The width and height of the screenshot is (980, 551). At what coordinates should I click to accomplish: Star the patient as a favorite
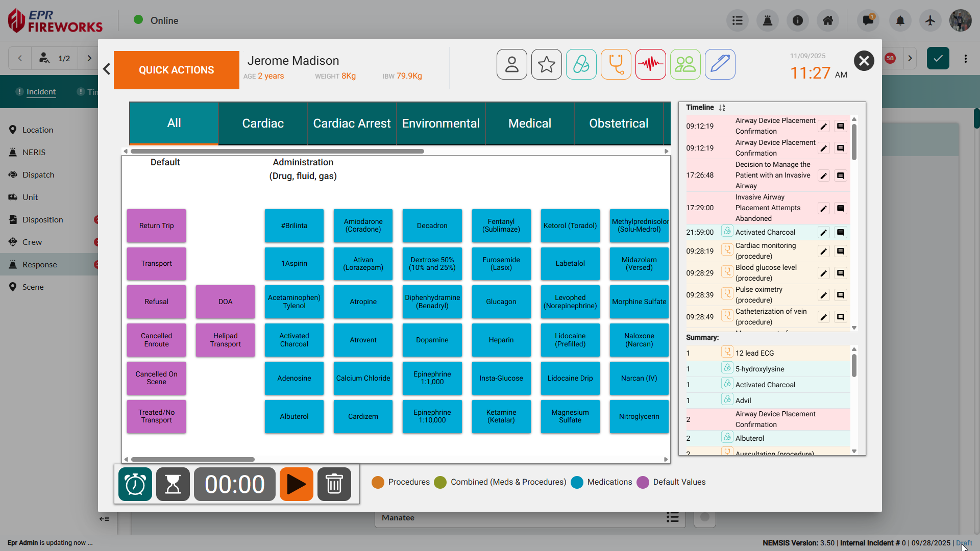pyautogui.click(x=546, y=64)
